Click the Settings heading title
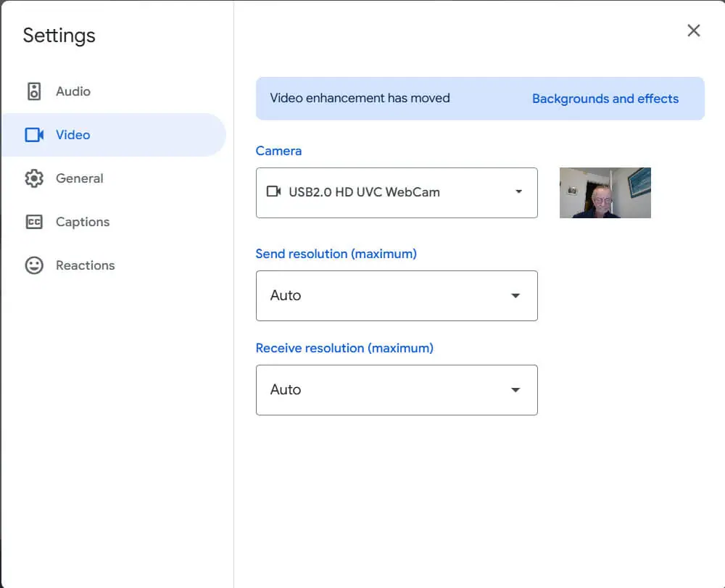The width and height of the screenshot is (725, 588). point(59,36)
